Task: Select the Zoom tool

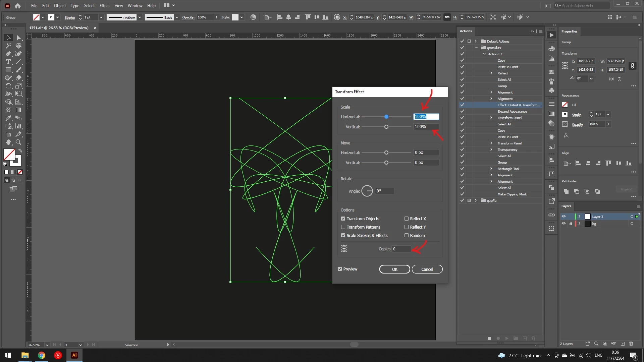Action: click(18, 142)
